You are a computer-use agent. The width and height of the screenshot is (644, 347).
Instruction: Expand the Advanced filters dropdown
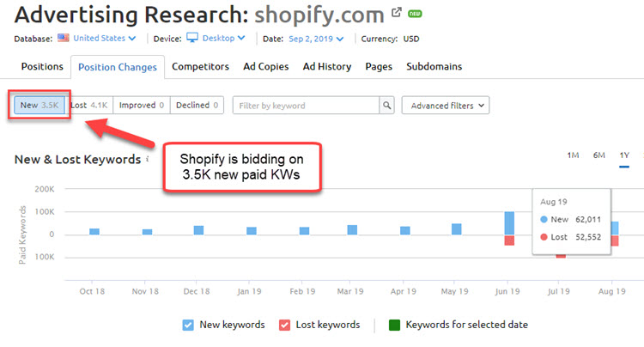click(x=445, y=106)
